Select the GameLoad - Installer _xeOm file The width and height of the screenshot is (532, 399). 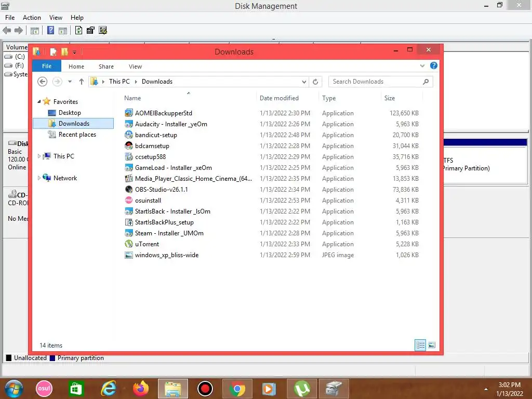(x=173, y=168)
